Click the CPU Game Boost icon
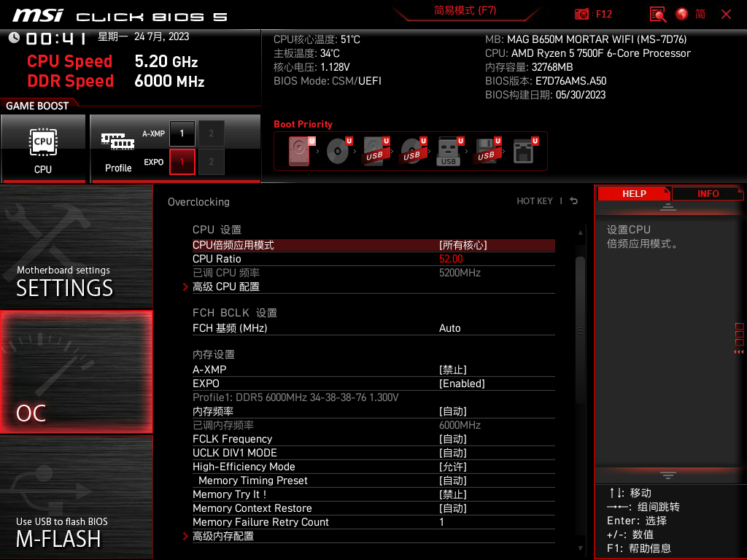The width and height of the screenshot is (747, 560). pos(43,148)
